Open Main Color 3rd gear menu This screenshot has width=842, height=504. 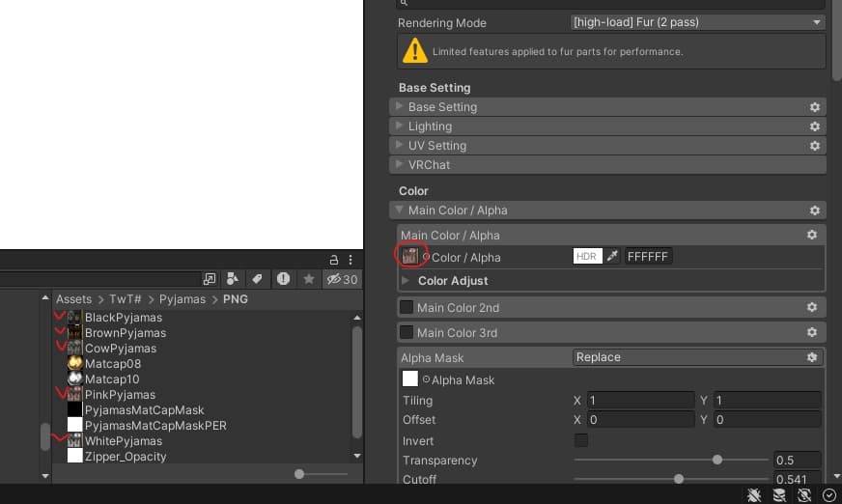[812, 332]
